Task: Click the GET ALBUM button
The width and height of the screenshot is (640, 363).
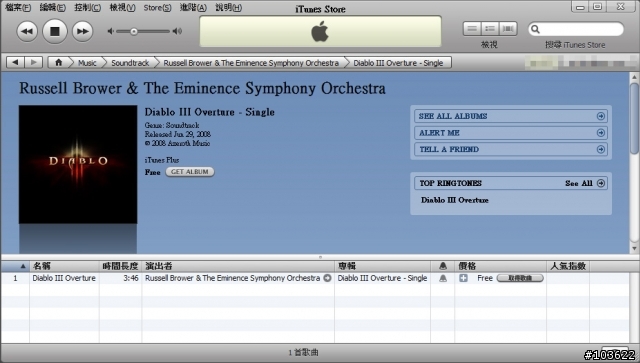Action: (x=190, y=172)
